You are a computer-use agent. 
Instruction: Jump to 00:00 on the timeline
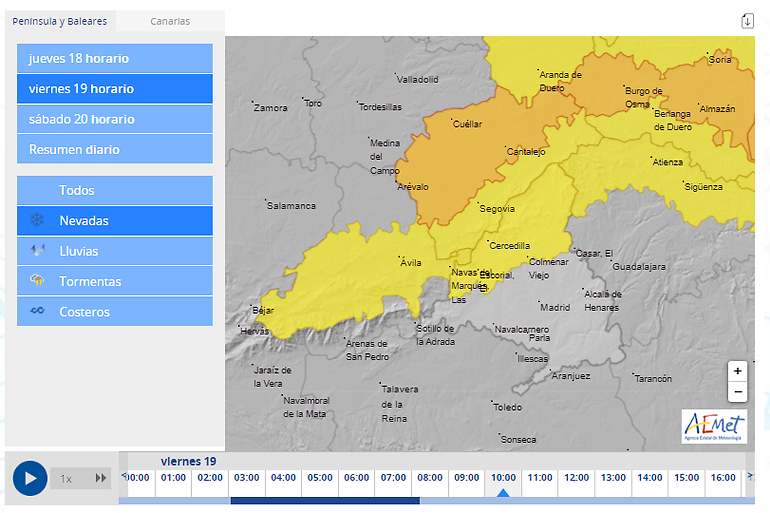(x=138, y=478)
